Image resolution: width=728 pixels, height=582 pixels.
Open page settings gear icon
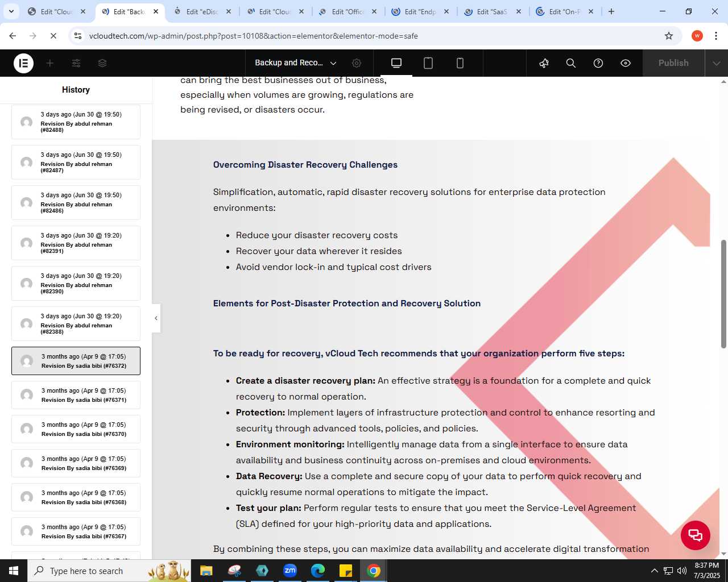pyautogui.click(x=357, y=63)
